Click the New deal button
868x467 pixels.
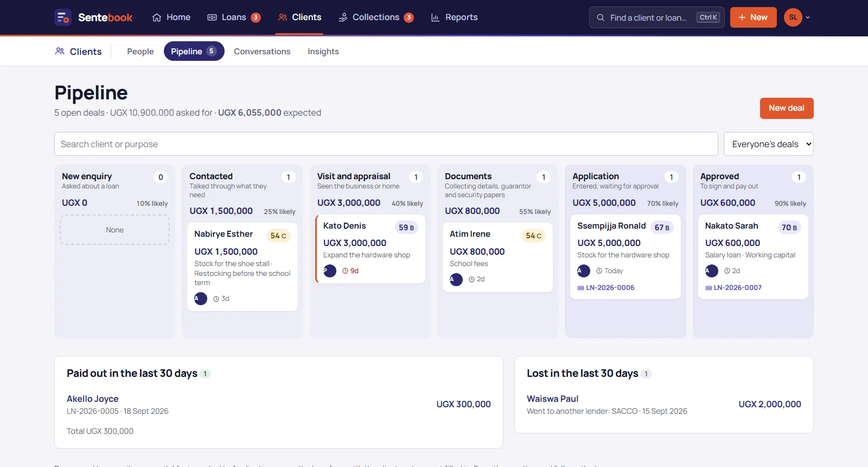pyautogui.click(x=787, y=108)
